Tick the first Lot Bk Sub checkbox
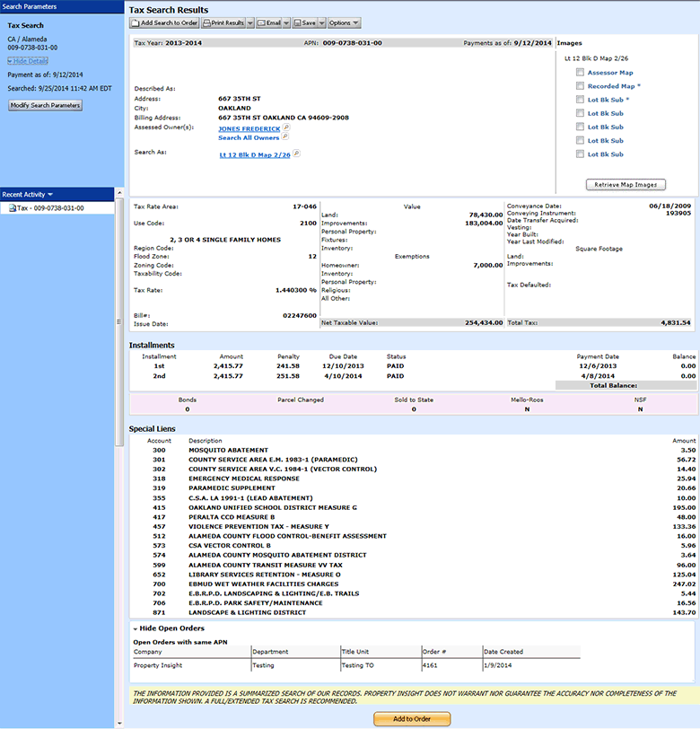 581,100
